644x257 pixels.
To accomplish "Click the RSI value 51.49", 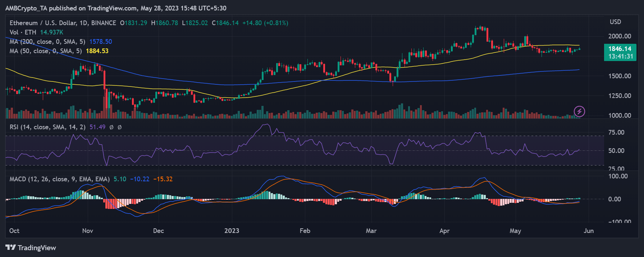I will pyautogui.click(x=97, y=127).
